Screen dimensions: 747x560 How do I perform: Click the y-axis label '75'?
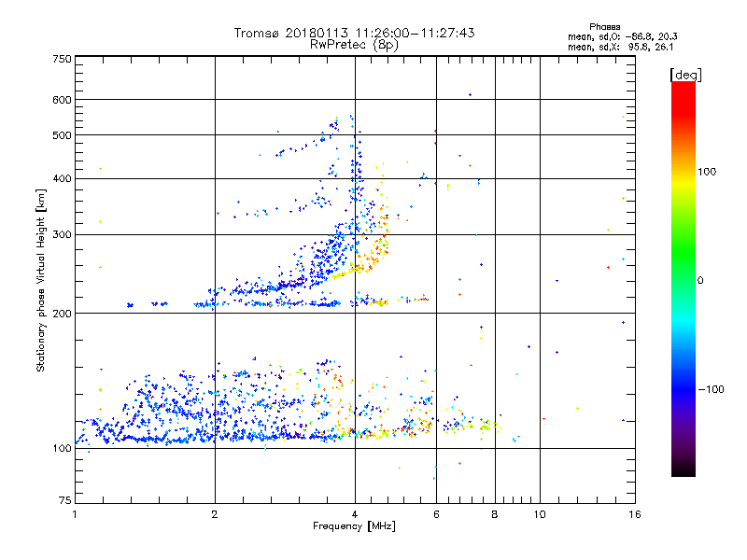(x=65, y=500)
